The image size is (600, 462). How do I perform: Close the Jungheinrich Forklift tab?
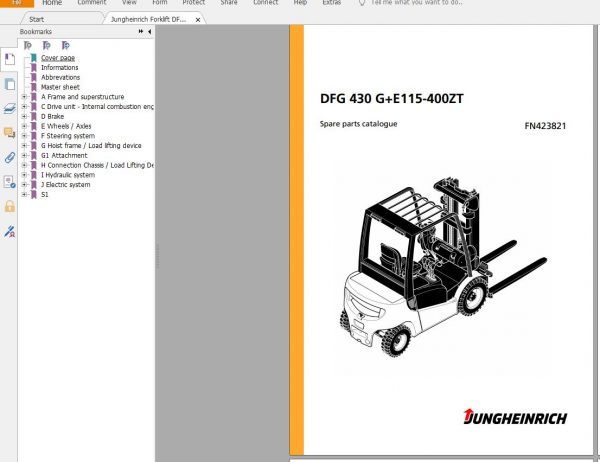point(198,20)
